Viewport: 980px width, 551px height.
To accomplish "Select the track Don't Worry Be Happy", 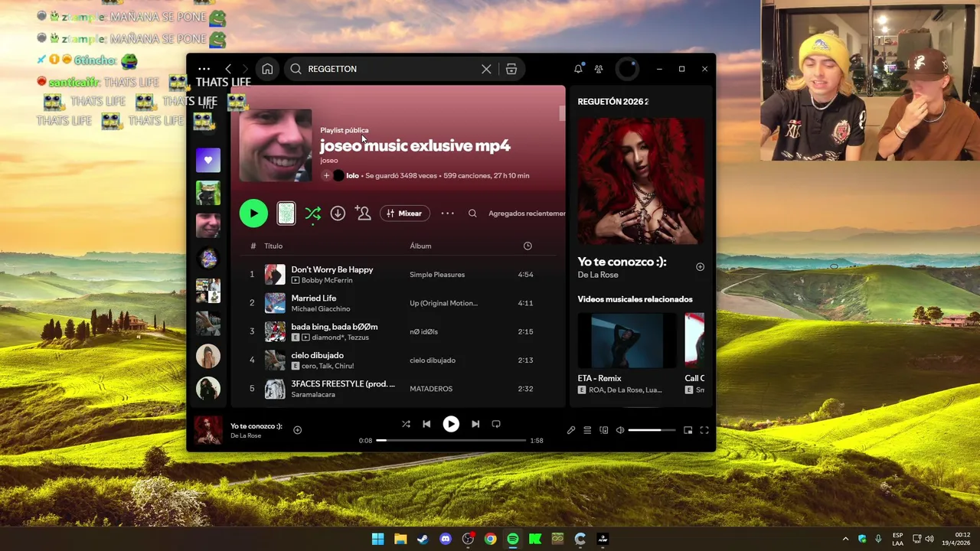I will (332, 269).
